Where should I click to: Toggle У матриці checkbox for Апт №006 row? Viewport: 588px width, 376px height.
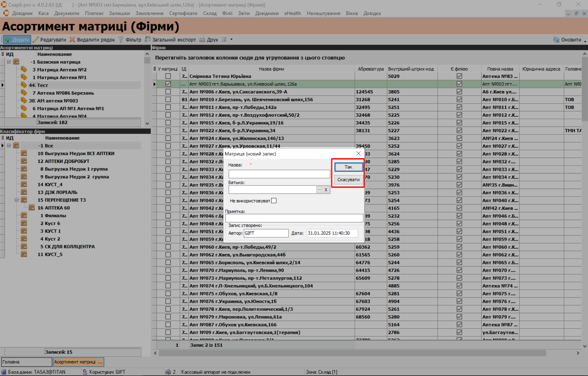(168, 92)
